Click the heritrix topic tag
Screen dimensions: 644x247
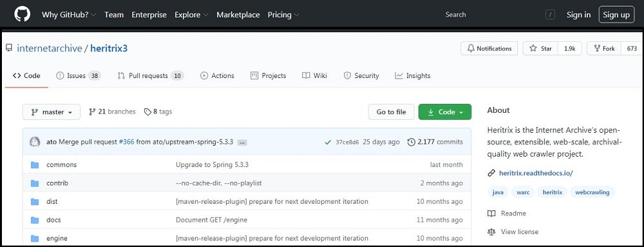[x=552, y=192]
